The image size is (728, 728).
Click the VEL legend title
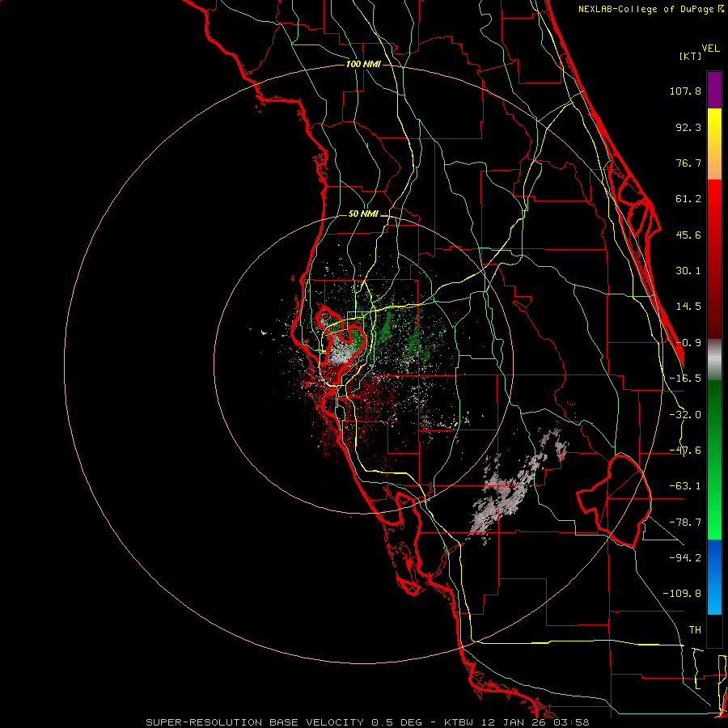click(x=711, y=49)
